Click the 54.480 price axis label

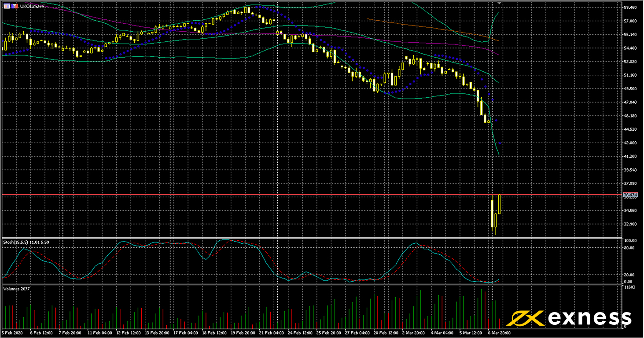pyautogui.click(x=630, y=48)
